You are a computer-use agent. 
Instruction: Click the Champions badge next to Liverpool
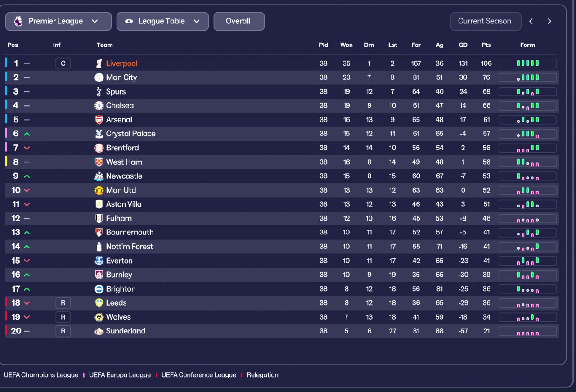63,63
